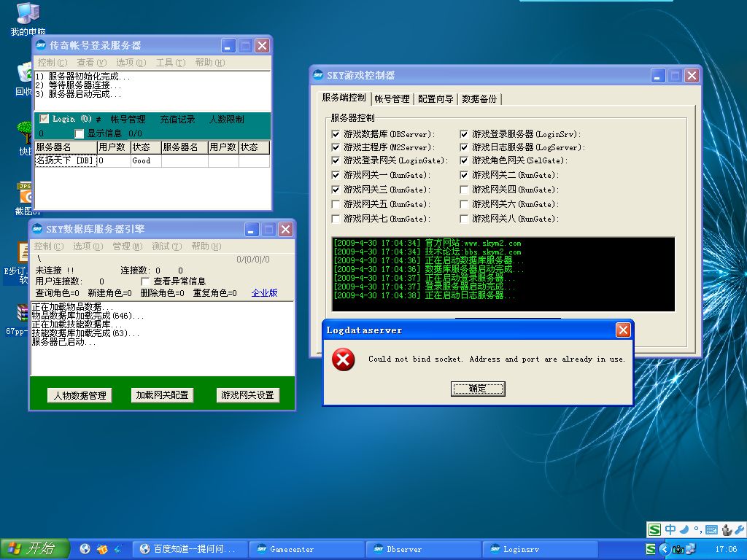Click the first 服务器名 column header
Viewport: 747px width, 560px height.
[x=66, y=147]
